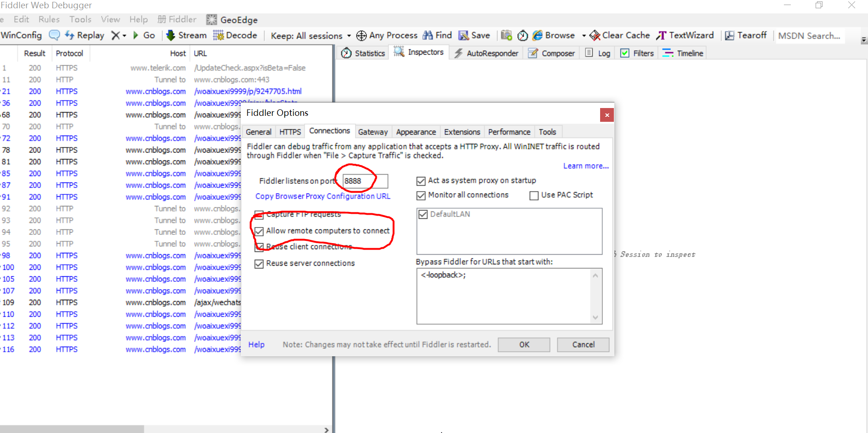Image resolution: width=868 pixels, height=433 pixels.
Task: Enable Use PAC Script checkbox
Action: coord(534,196)
